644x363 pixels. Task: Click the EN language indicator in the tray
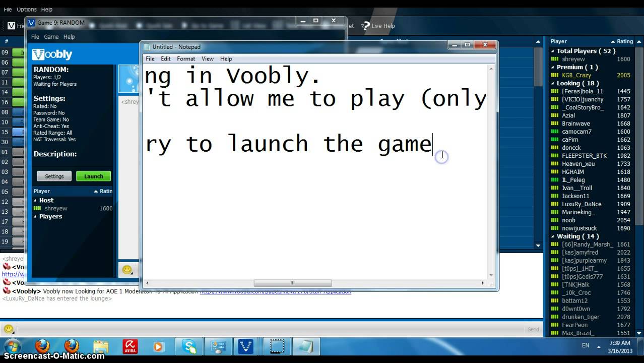click(586, 346)
